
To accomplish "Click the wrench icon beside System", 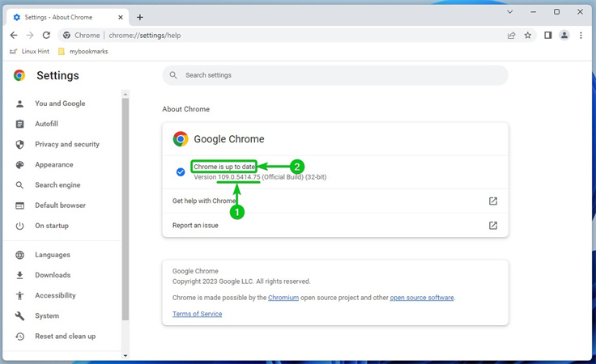I will (x=19, y=315).
